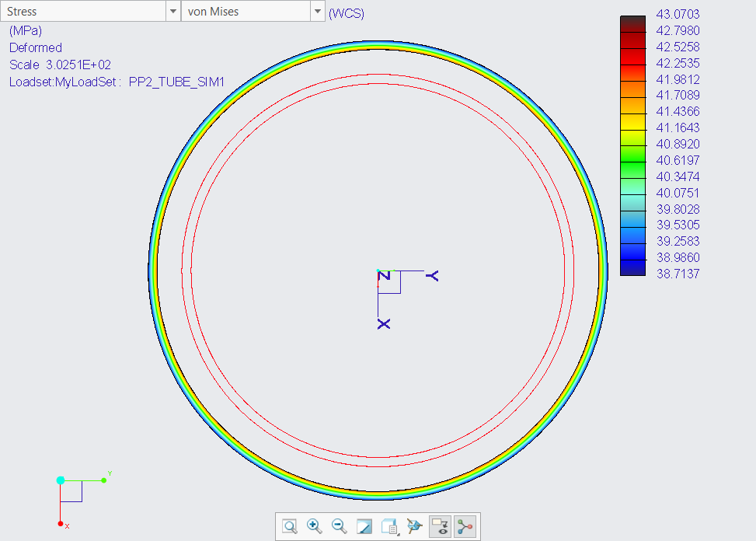756x541 pixels.
Task: Click the Refit zoom-to-fit icon
Action: pos(290,526)
